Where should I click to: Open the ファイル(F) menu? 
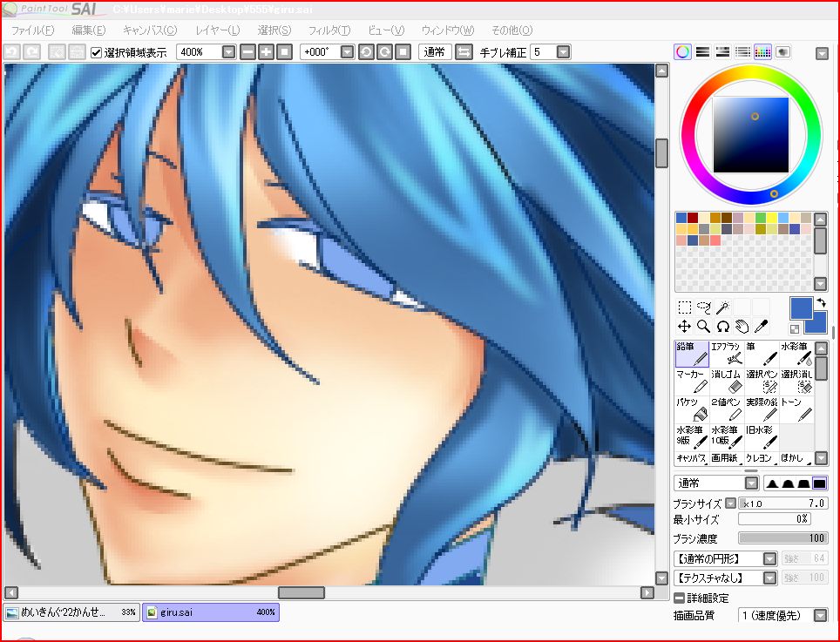point(33,30)
